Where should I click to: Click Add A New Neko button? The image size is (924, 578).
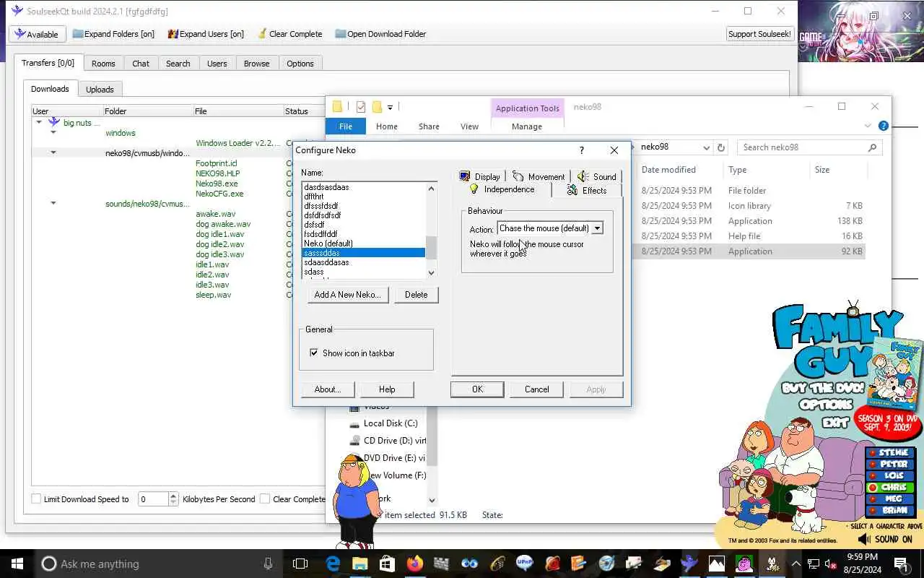[x=347, y=295]
